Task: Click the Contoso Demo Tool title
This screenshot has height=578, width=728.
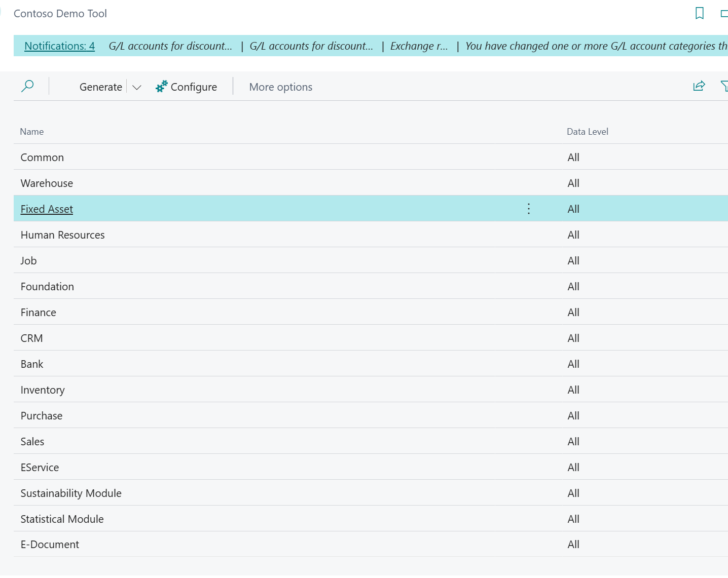Action: pyautogui.click(x=60, y=13)
